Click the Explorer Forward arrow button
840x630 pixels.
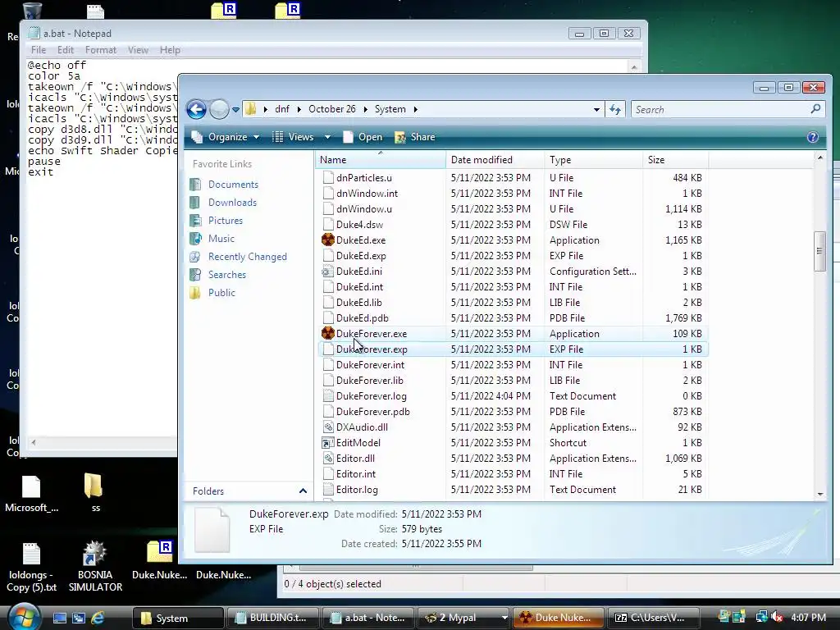coord(219,109)
